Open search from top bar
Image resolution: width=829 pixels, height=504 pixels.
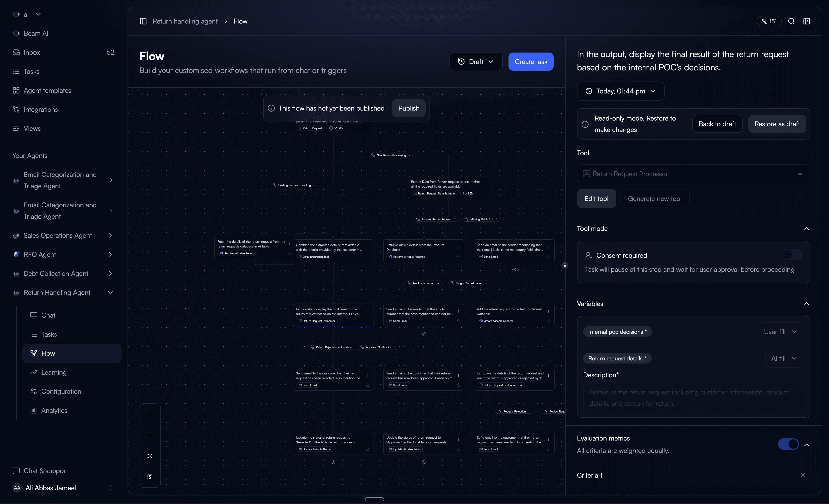791,21
